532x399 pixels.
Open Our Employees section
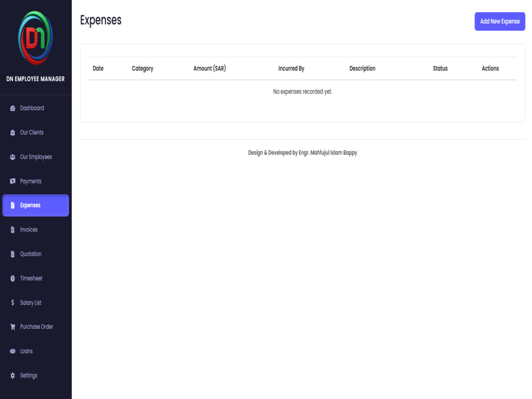(36, 157)
